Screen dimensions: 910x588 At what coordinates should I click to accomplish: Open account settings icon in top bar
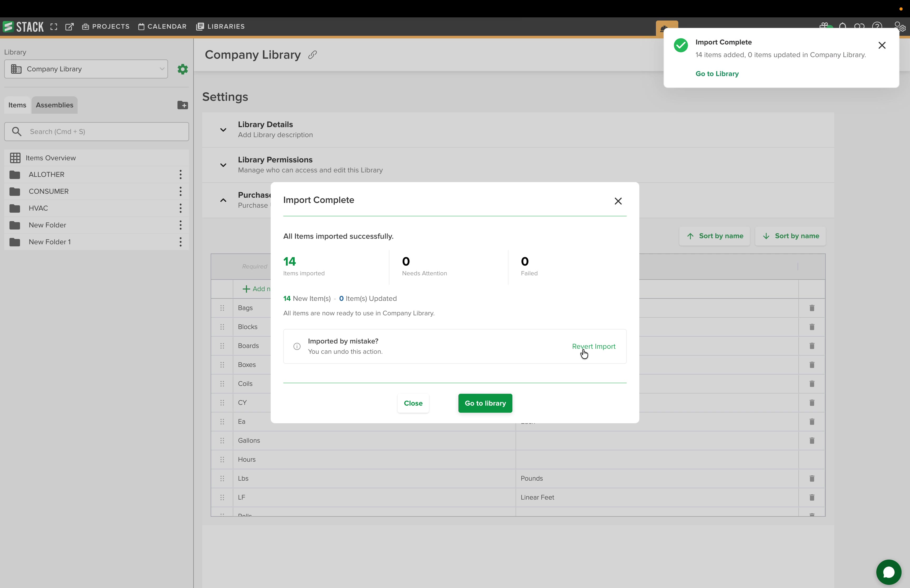(900, 26)
